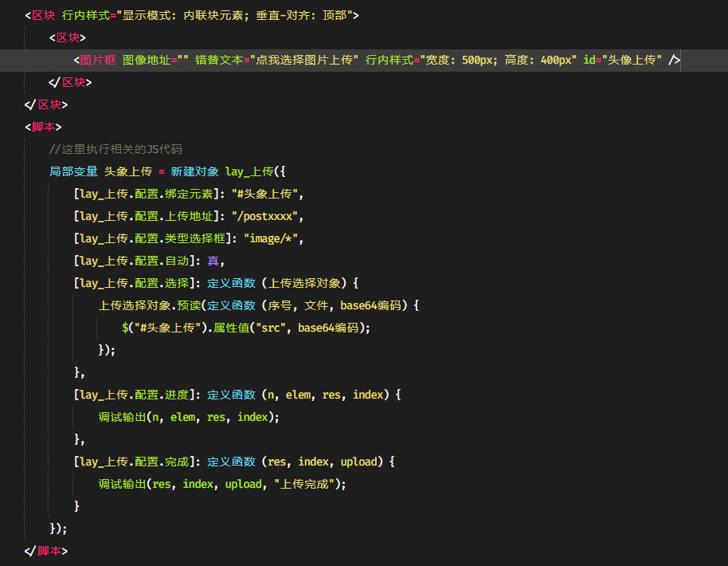Click the string "/postxxxx"
Viewport: 728px width, 566px height.
[x=264, y=217]
